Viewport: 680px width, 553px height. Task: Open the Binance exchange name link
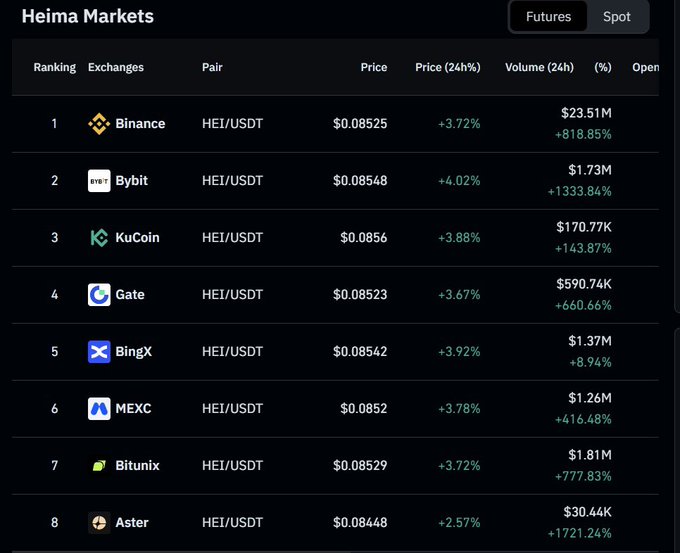tap(140, 124)
